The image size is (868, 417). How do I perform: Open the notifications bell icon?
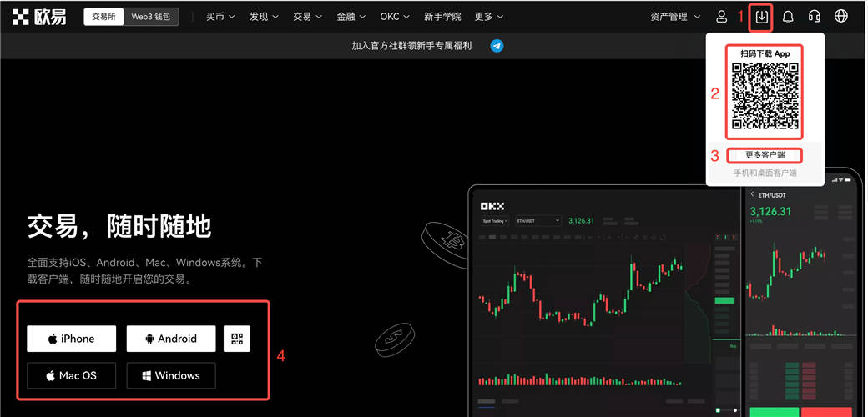coord(787,17)
